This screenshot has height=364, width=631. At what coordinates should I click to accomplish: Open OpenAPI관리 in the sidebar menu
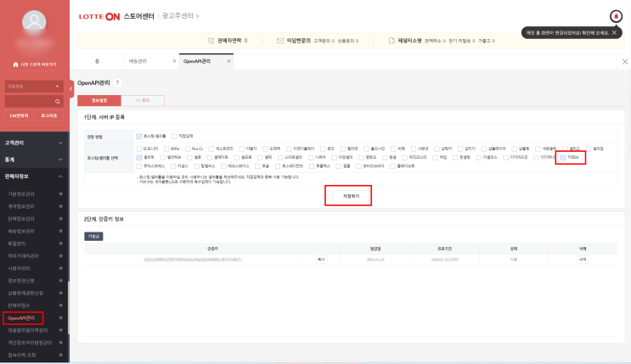click(21, 318)
